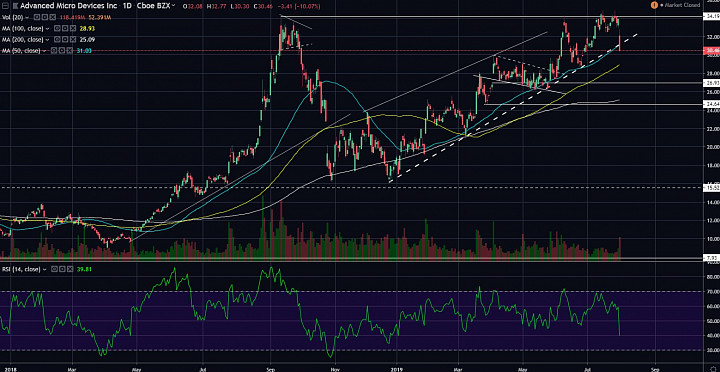
Task: Expand the MA (100, close) dropdown arrow
Action: tap(47, 29)
